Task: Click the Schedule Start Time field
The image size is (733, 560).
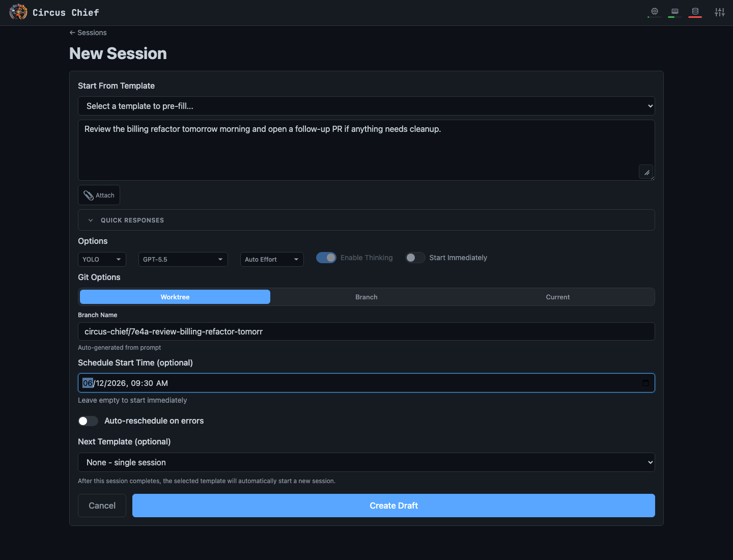Action: click(366, 383)
